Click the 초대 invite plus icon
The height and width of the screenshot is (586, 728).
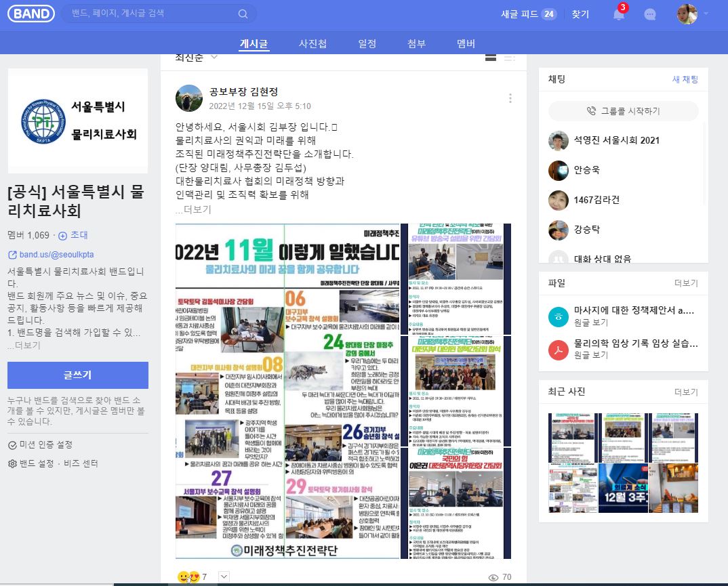(62, 236)
